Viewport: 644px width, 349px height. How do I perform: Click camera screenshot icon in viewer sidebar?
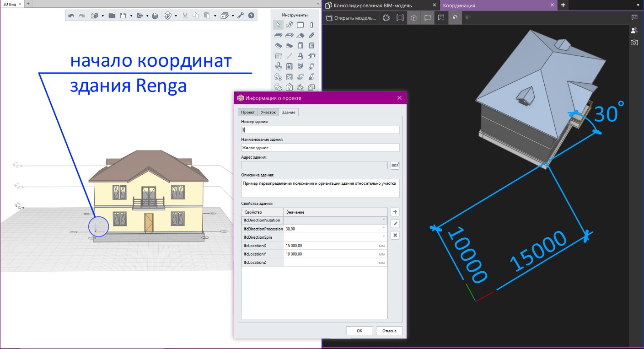pyautogui.click(x=634, y=43)
